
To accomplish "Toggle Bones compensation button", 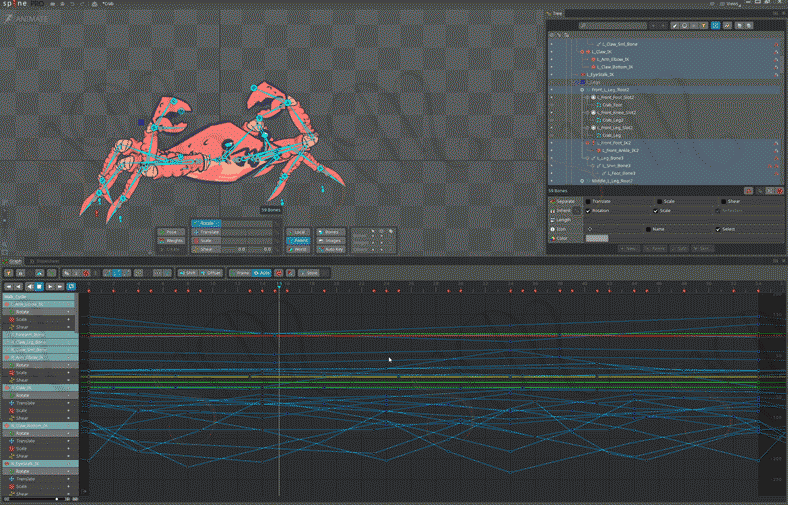I will 330,232.
